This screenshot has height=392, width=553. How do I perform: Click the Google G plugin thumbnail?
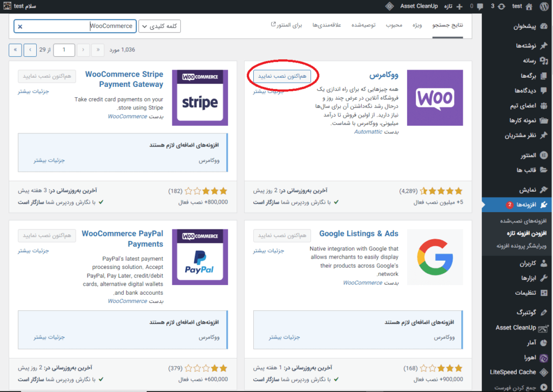(x=435, y=257)
